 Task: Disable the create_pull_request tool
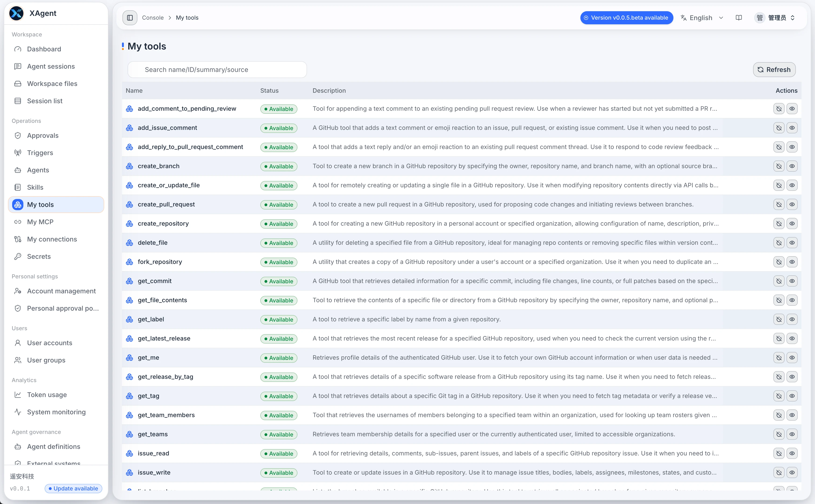(x=779, y=204)
